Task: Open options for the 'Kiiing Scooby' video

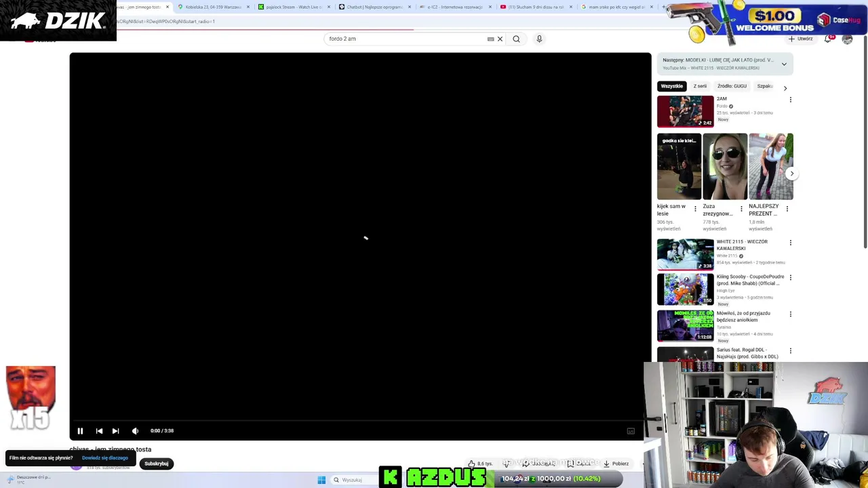Action: pyautogui.click(x=790, y=278)
